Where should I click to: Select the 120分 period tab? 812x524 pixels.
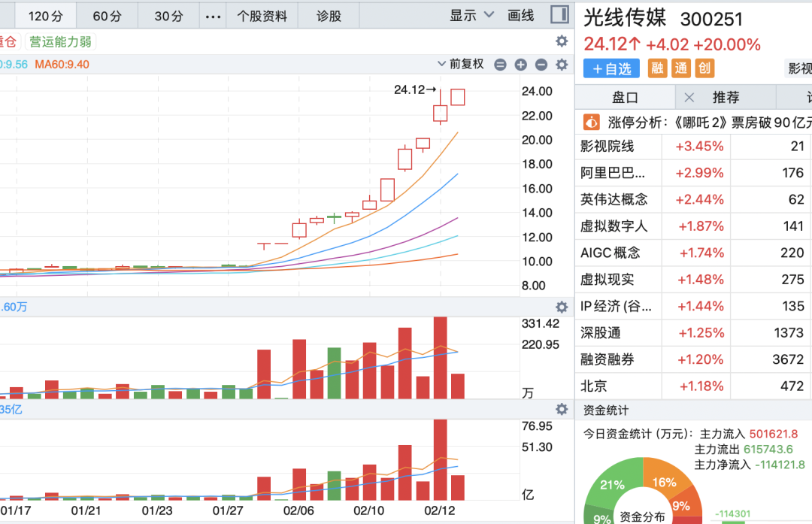[46, 16]
